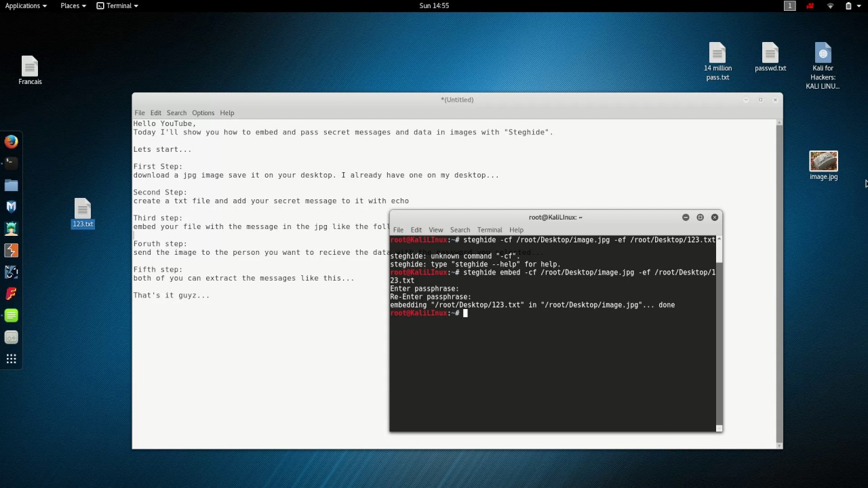Click the battery status icon
The width and height of the screenshot is (868, 488).
pos(848,5)
